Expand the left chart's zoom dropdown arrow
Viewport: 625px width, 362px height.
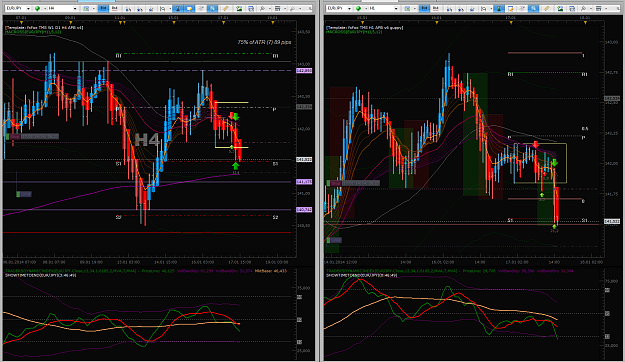[x=270, y=8]
